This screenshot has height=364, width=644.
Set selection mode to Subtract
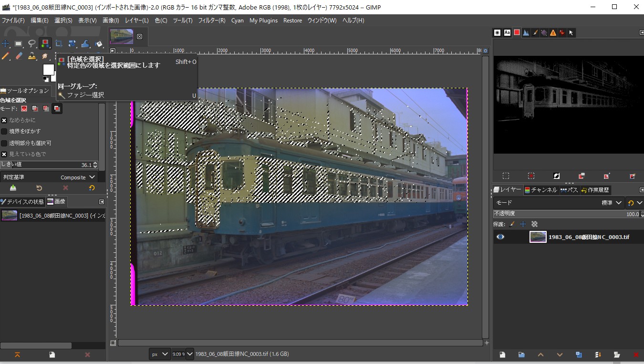click(x=46, y=109)
